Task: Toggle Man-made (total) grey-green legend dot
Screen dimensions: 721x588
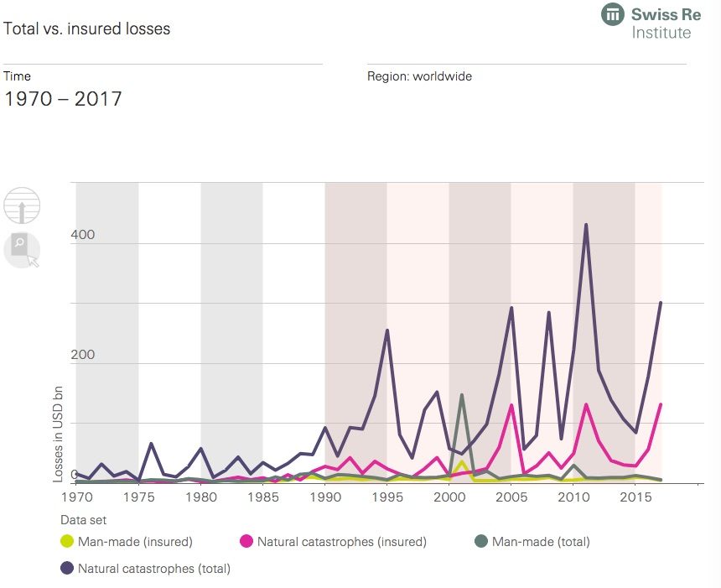Action: [481, 542]
